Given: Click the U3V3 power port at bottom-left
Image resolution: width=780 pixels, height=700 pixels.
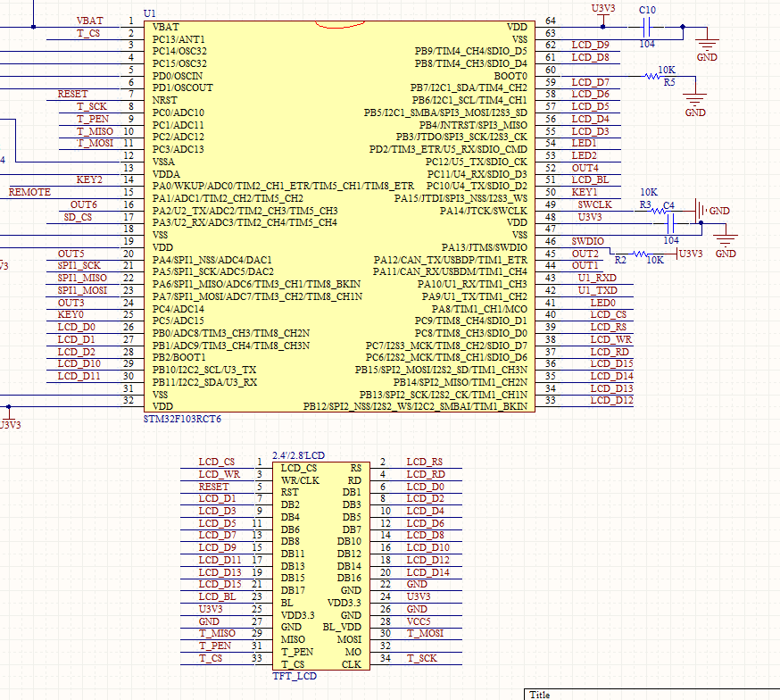Looking at the screenshot, I should [10, 420].
